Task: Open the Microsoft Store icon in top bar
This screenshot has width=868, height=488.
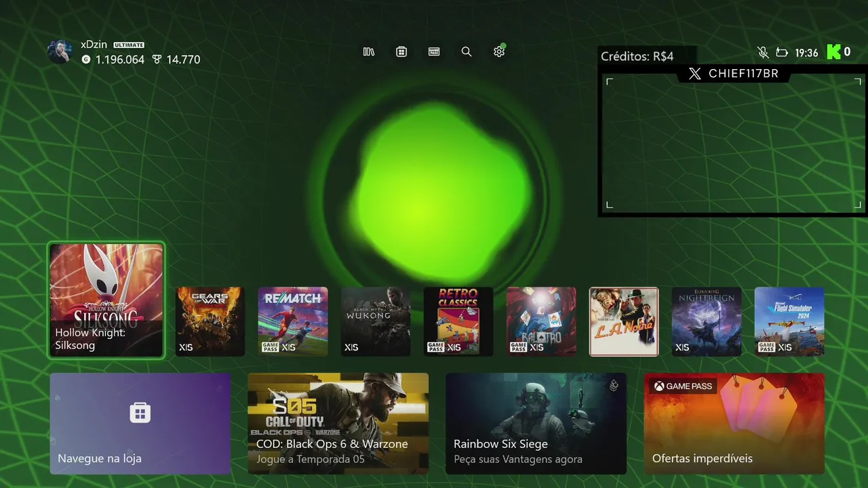Action: tap(401, 52)
